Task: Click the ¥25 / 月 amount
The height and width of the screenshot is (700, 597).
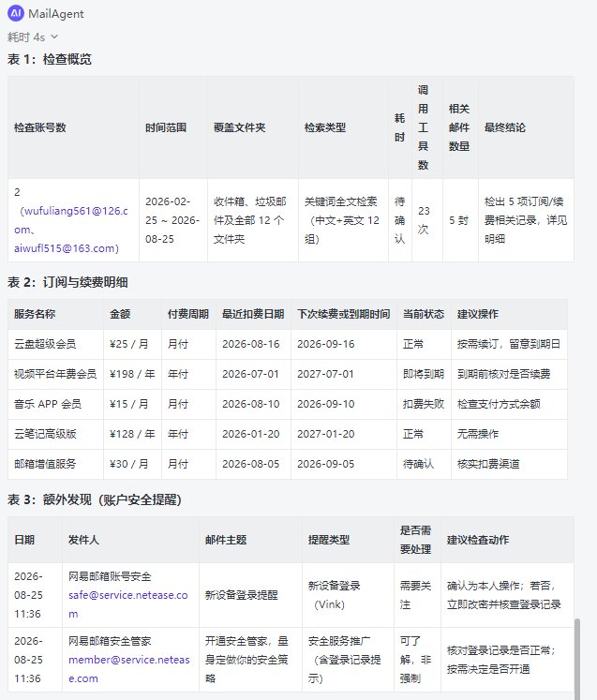Action: [x=129, y=344]
